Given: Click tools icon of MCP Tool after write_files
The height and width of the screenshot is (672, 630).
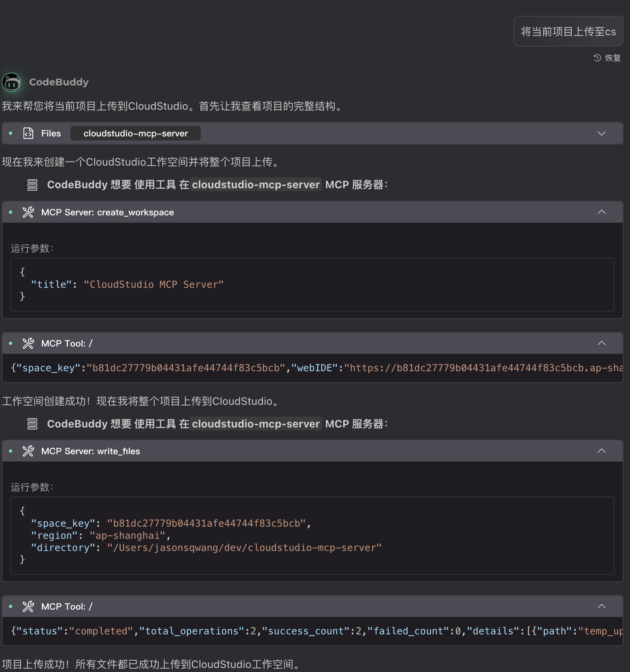Looking at the screenshot, I should point(28,606).
